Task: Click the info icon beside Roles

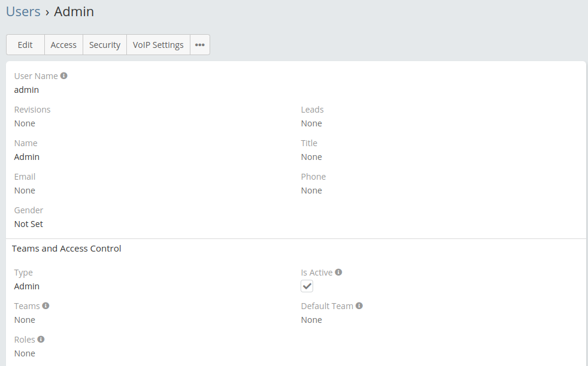Action: [41, 340]
